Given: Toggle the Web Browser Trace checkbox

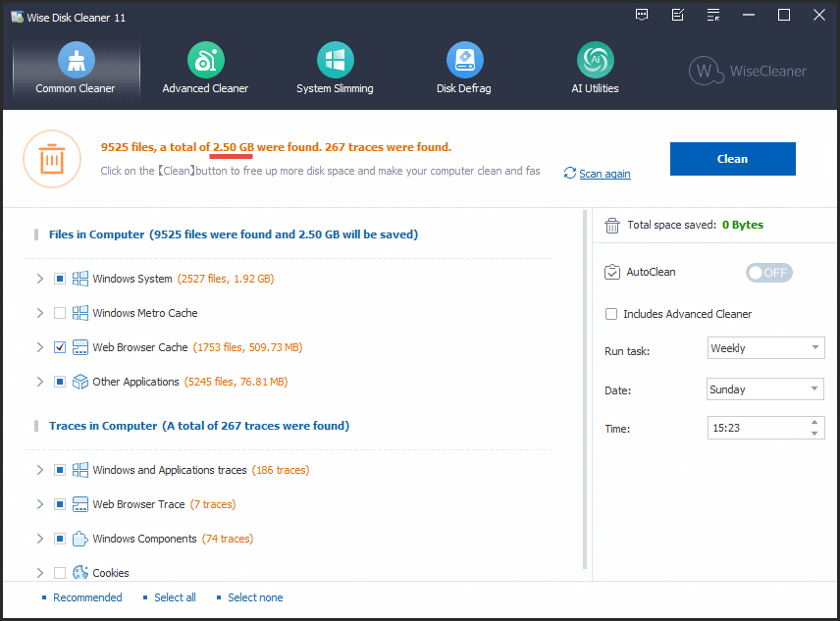Looking at the screenshot, I should pos(60,504).
